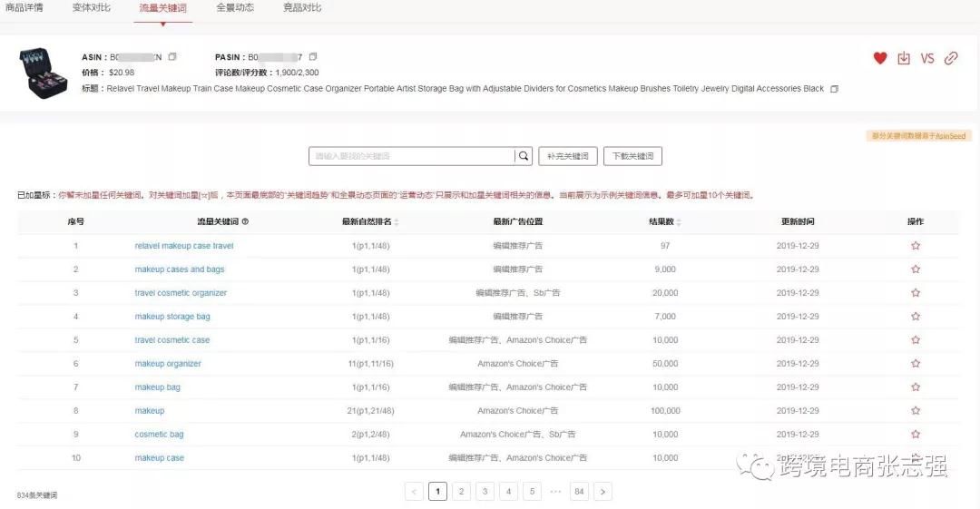Open keyword link makeup case
This screenshot has width=980, height=509.
[x=160, y=457]
